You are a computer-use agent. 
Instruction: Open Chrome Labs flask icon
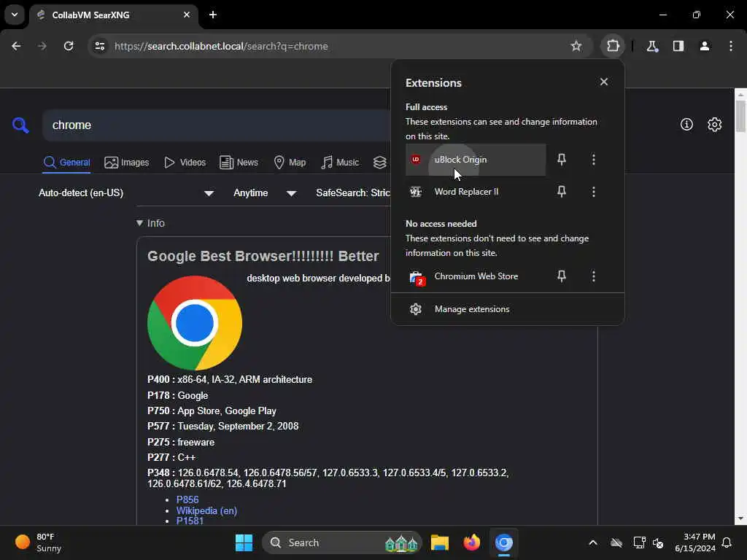click(651, 46)
